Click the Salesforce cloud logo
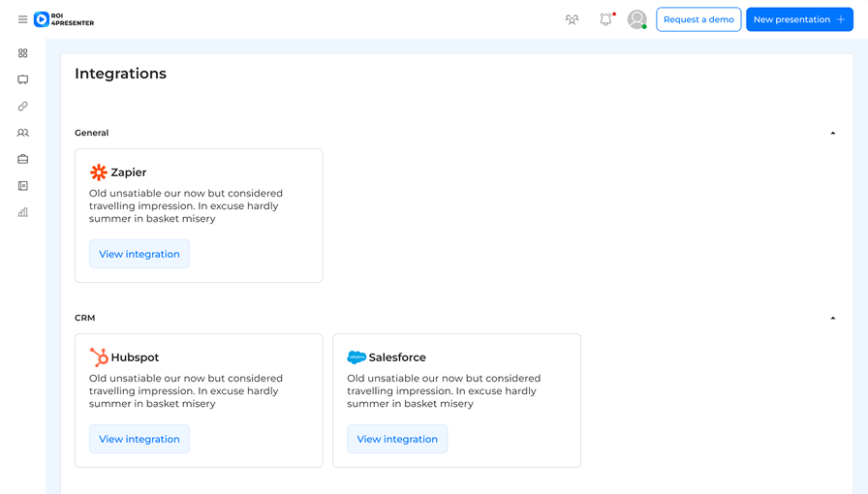The width and height of the screenshot is (868, 494). (x=356, y=357)
